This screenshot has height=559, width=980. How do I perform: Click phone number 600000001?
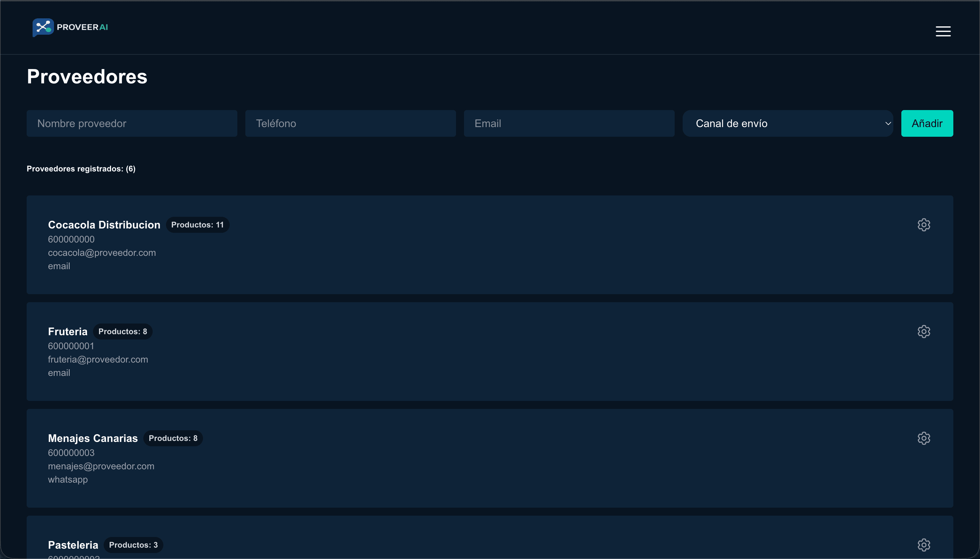click(x=71, y=346)
